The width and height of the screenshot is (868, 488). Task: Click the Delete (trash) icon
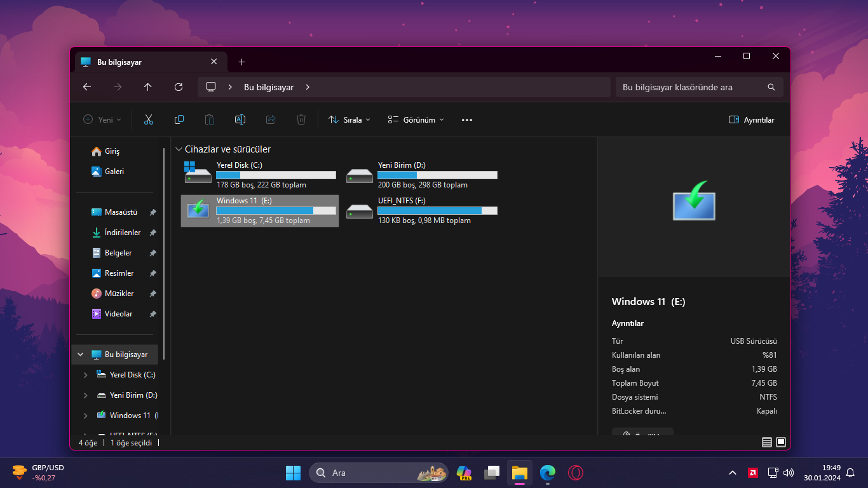point(301,119)
